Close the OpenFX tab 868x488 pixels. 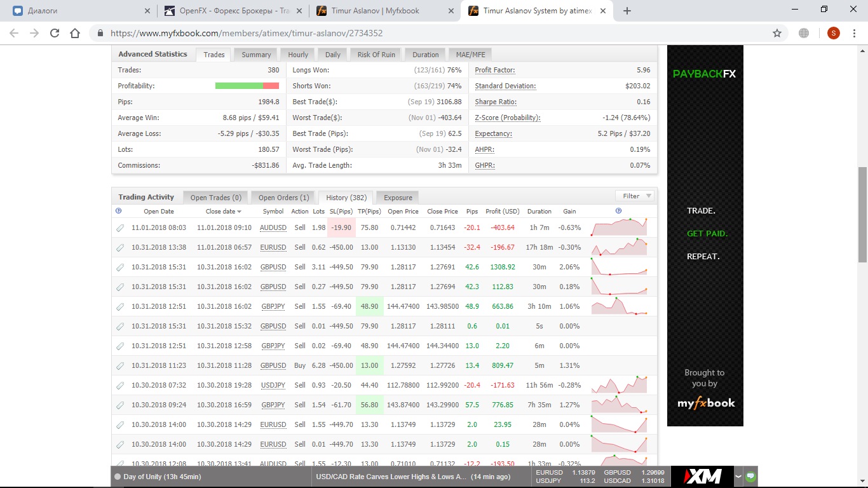click(x=299, y=11)
